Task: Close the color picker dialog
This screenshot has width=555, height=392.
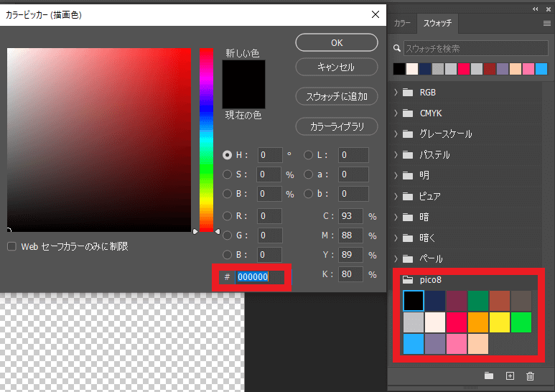Action: pyautogui.click(x=376, y=14)
